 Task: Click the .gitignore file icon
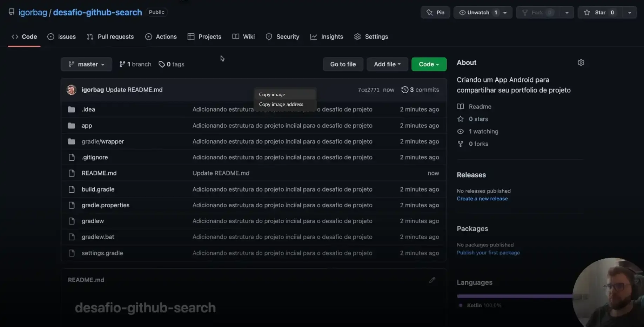(72, 157)
